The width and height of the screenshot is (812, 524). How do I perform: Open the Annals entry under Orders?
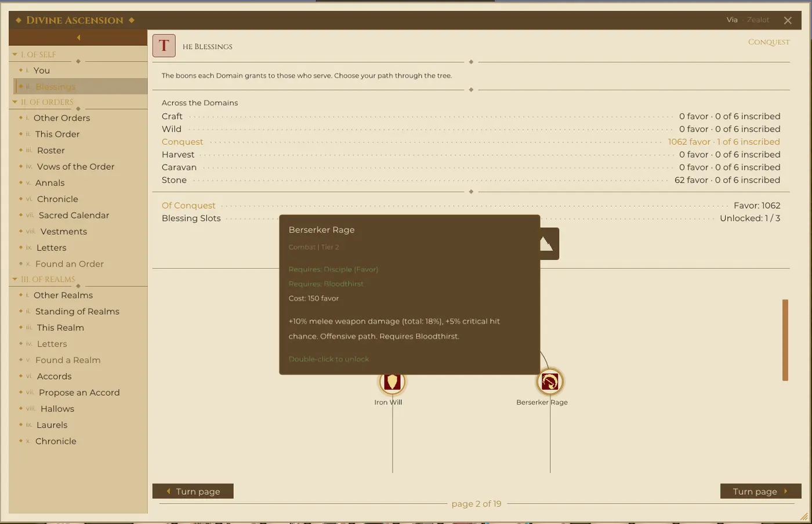[x=80, y=183]
